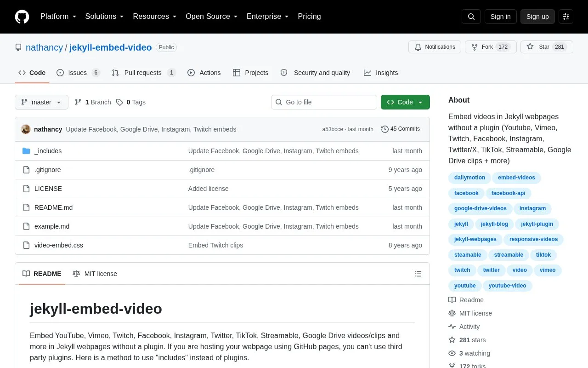Click the branch icon beside 1 Branch
This screenshot has width=588, height=368.
[x=78, y=102]
